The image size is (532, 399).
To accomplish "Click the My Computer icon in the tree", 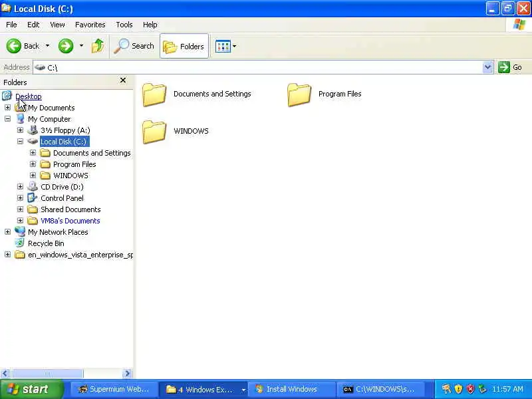I will pos(21,119).
